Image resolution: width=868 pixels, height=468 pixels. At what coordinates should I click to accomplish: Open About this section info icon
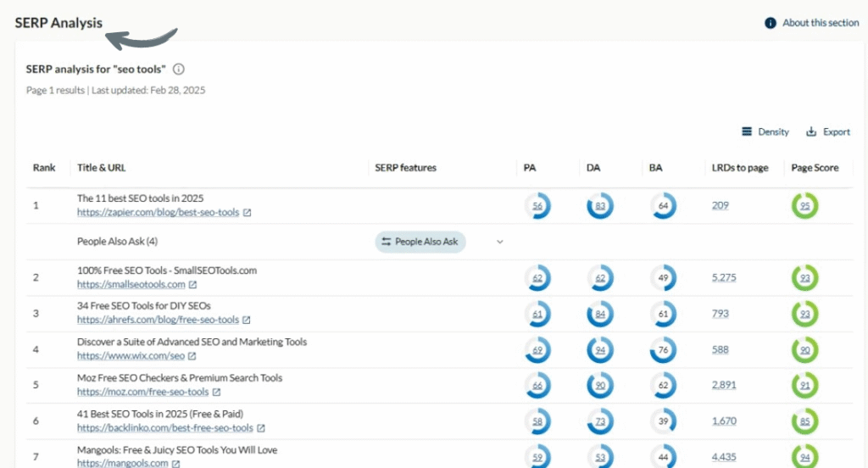pos(770,23)
